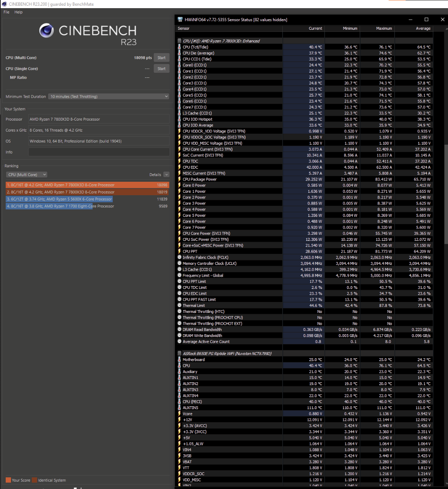
Task: Select the DRAM Write Bandwidth row
Action: click(x=305, y=336)
